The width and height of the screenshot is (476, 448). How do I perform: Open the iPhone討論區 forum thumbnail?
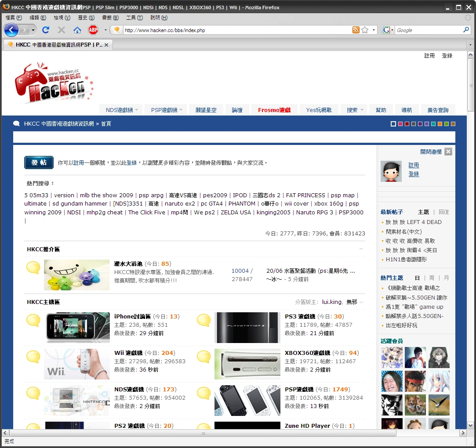click(x=78, y=328)
